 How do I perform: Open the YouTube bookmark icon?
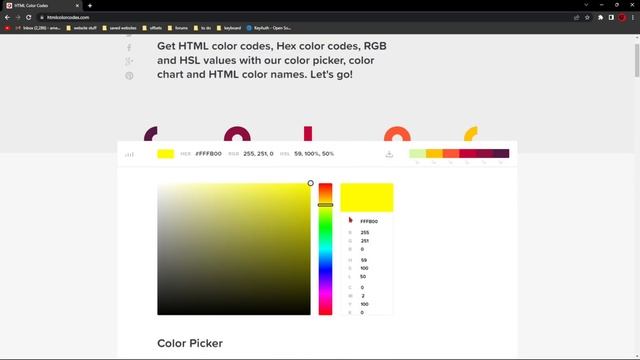tap(7, 28)
